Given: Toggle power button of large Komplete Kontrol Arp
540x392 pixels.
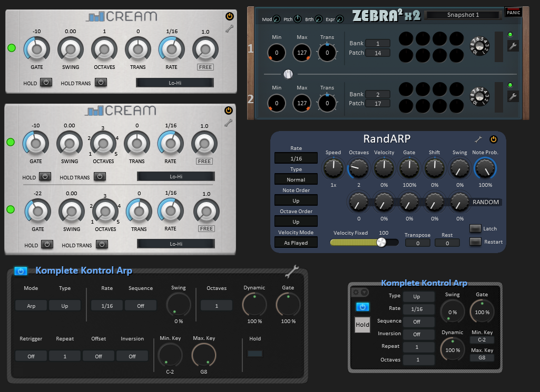Looking at the screenshot, I should (21, 271).
